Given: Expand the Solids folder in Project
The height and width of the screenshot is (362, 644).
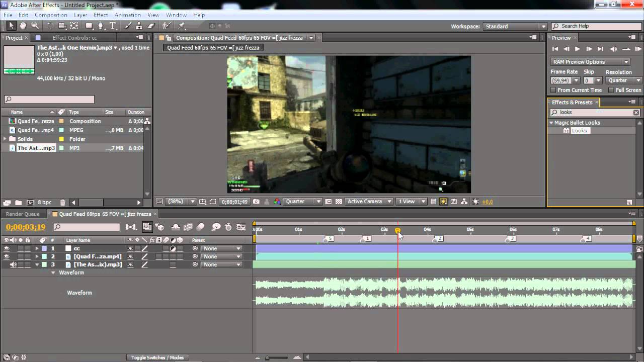Looking at the screenshot, I should point(6,139).
